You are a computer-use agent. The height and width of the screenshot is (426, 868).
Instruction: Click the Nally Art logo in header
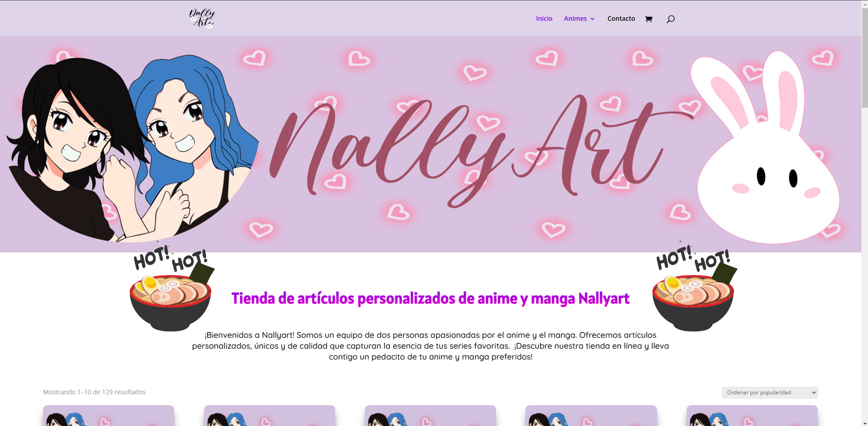(x=202, y=19)
